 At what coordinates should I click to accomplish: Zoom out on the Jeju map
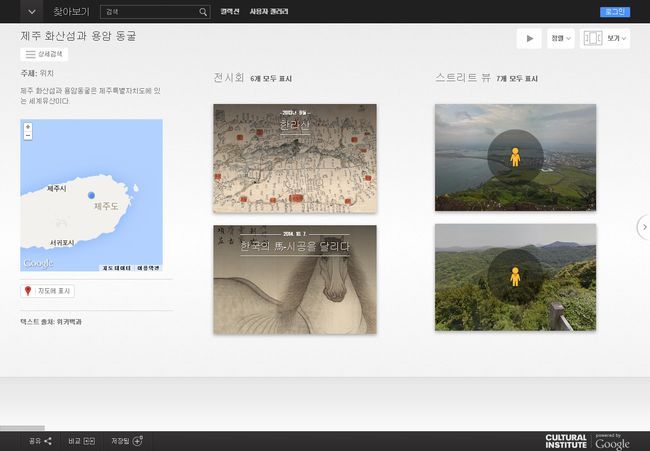click(28, 135)
